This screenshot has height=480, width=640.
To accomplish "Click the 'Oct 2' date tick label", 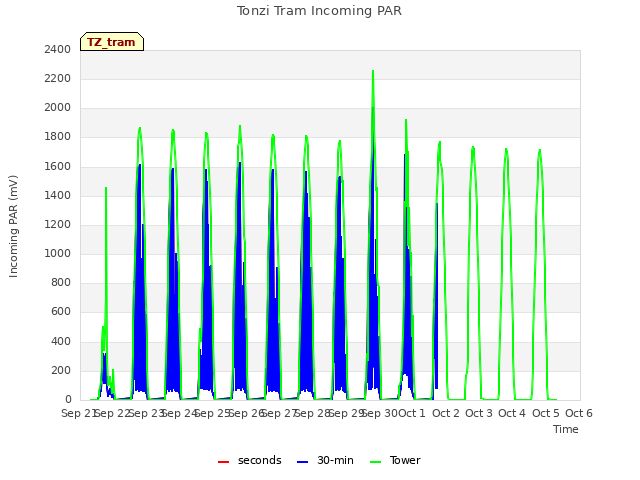I will 446,413.
